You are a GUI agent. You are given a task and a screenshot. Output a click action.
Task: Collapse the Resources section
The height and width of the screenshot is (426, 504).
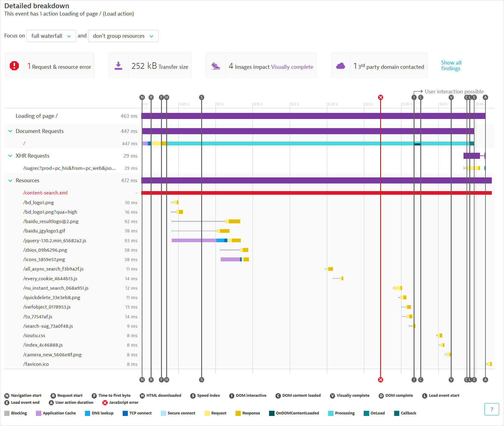(x=10, y=180)
